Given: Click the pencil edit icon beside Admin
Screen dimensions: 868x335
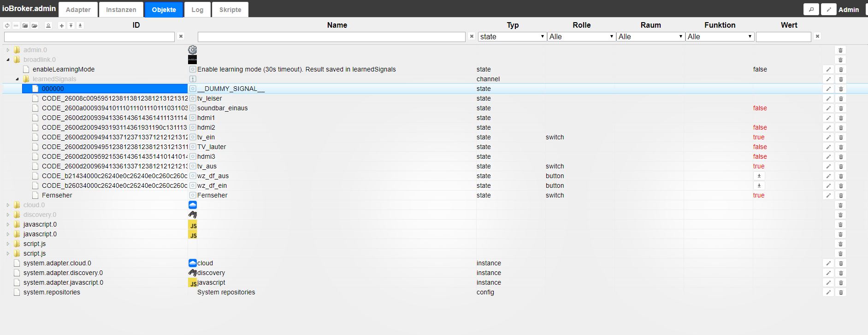Looking at the screenshot, I should (829, 9).
